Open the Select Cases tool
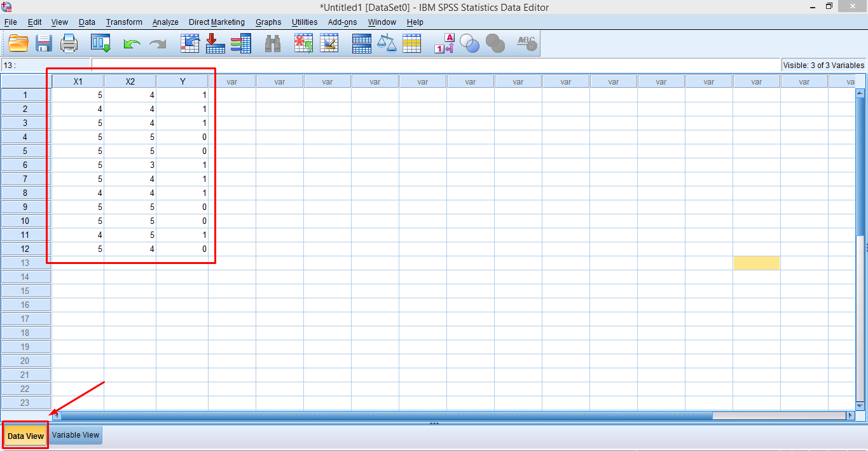This screenshot has height=451, width=868. pyautogui.click(x=411, y=43)
